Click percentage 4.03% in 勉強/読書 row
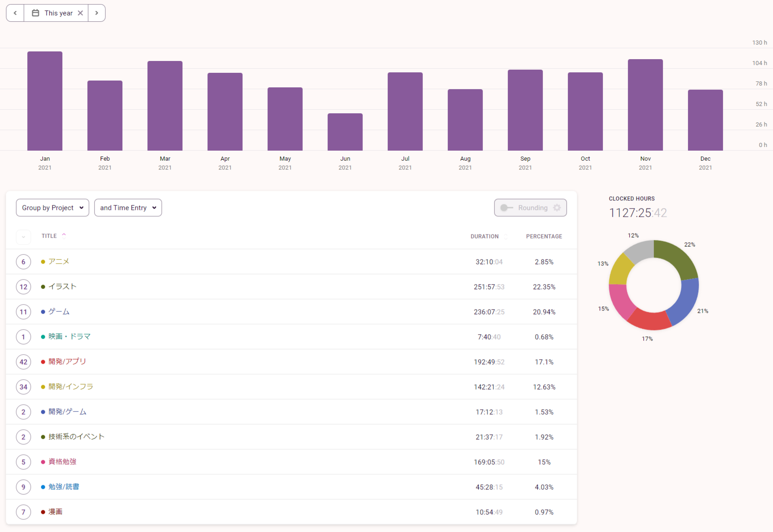 (x=544, y=487)
